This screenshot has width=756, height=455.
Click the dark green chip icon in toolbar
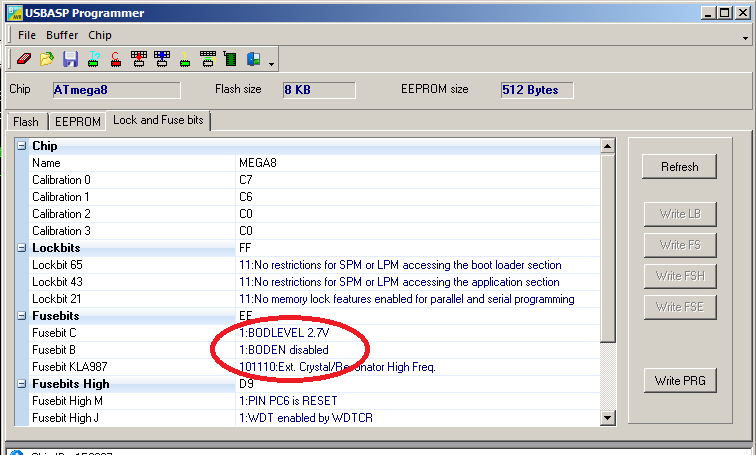[230, 59]
